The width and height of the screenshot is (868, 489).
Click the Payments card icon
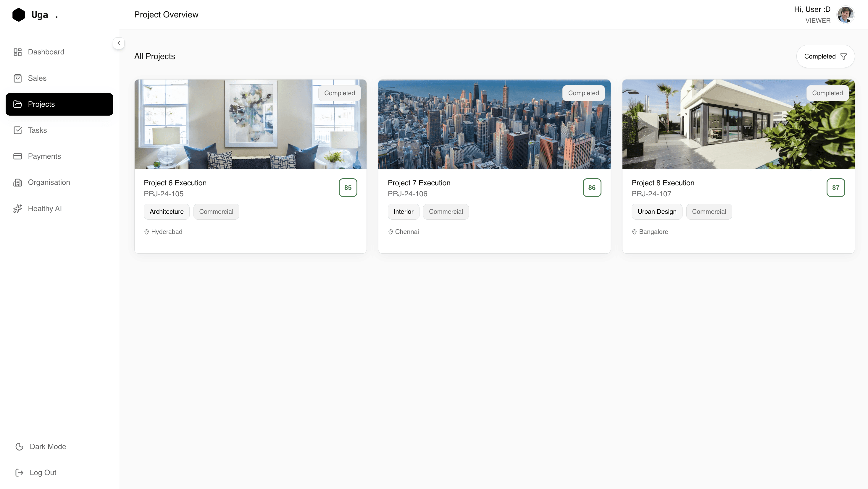17,156
